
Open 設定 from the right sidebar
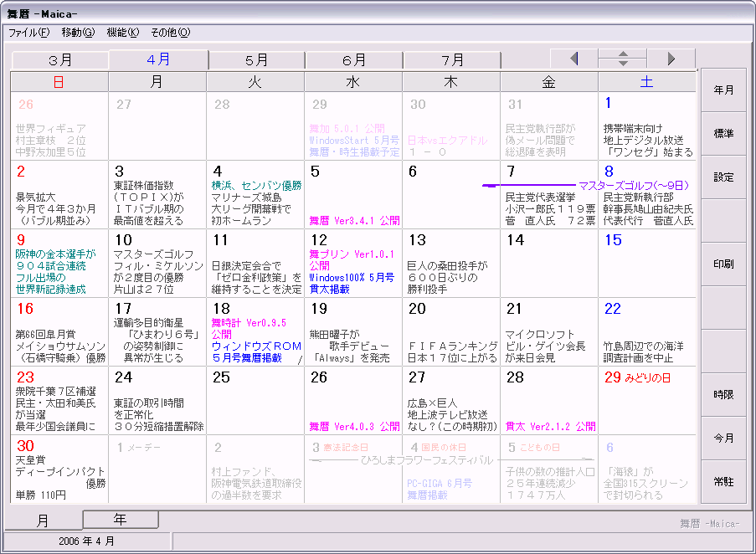(723, 177)
